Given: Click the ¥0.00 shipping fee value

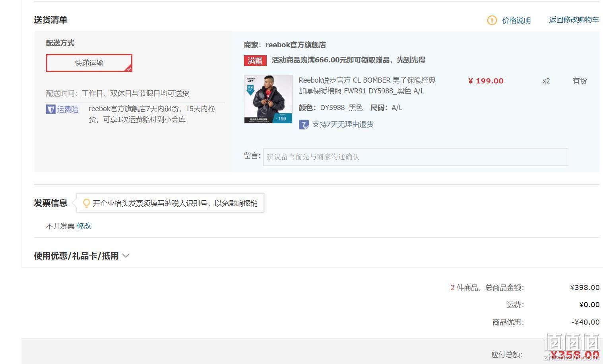Looking at the screenshot, I should click(589, 305).
